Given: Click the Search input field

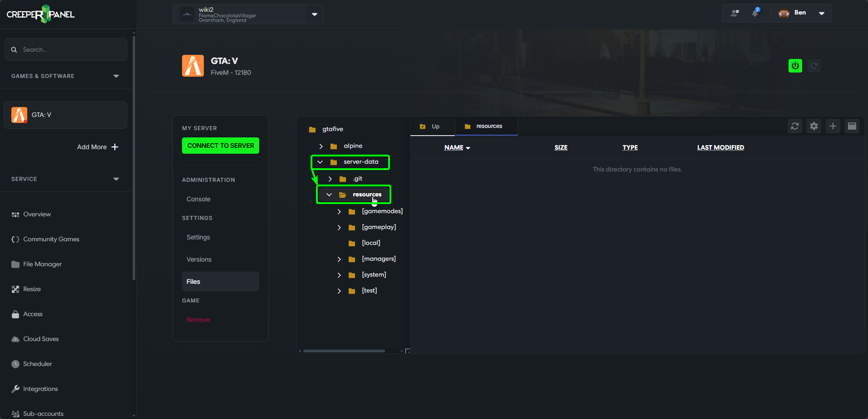Looking at the screenshot, I should coord(65,49).
